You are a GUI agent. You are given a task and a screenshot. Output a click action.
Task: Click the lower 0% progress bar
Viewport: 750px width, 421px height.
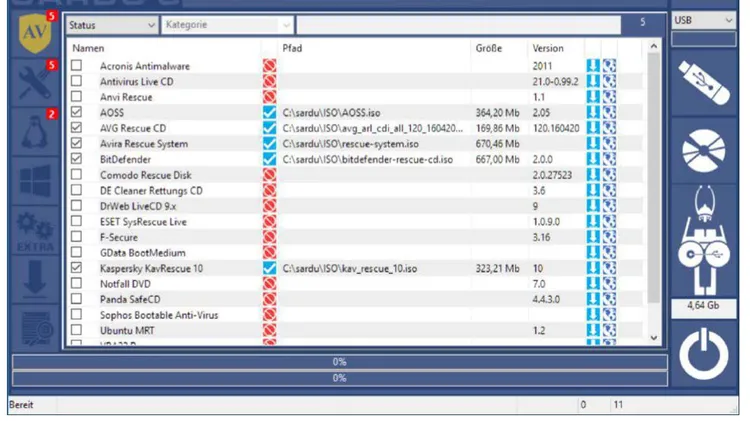[x=340, y=378]
